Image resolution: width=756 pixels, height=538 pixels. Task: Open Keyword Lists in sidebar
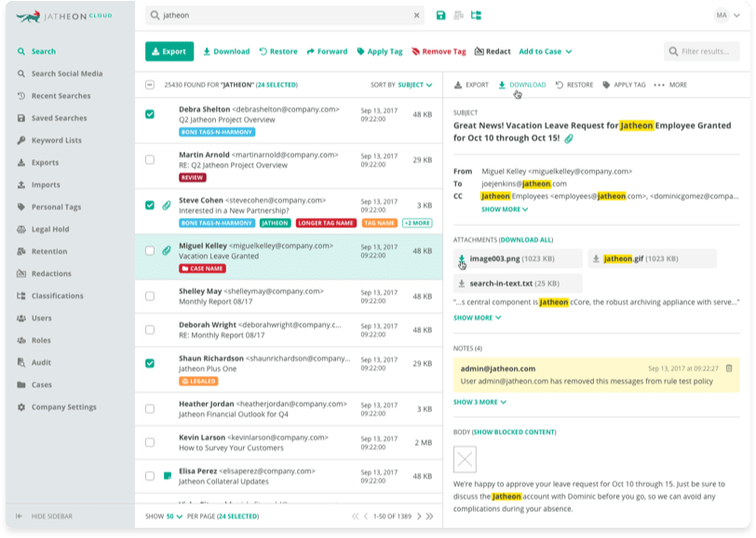[57, 141]
